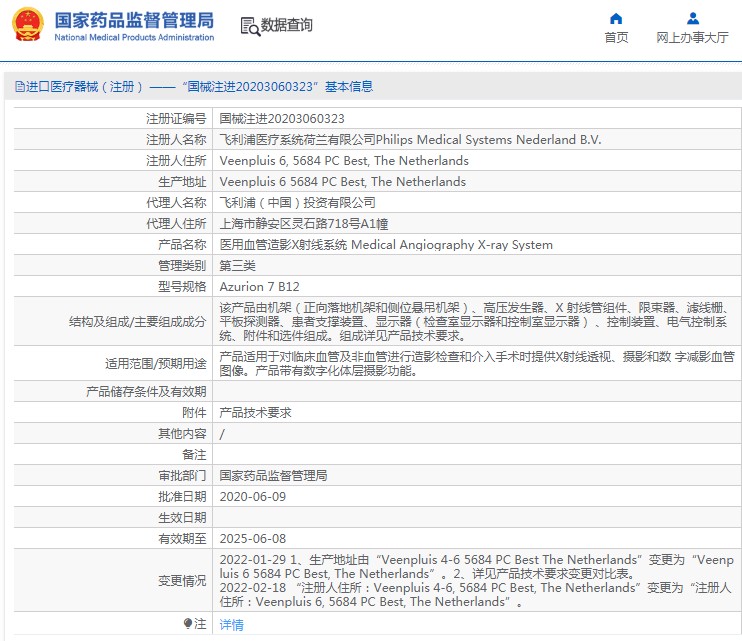Click the lightbulb icon beside 注
The image size is (742, 641).
point(188,623)
